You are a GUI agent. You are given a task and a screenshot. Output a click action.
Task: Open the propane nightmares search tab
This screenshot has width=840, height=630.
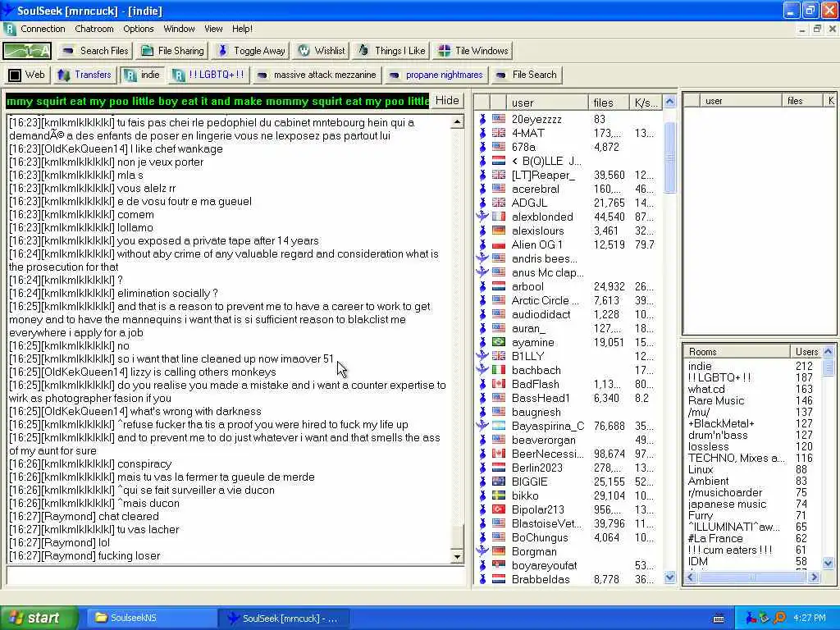click(436, 75)
